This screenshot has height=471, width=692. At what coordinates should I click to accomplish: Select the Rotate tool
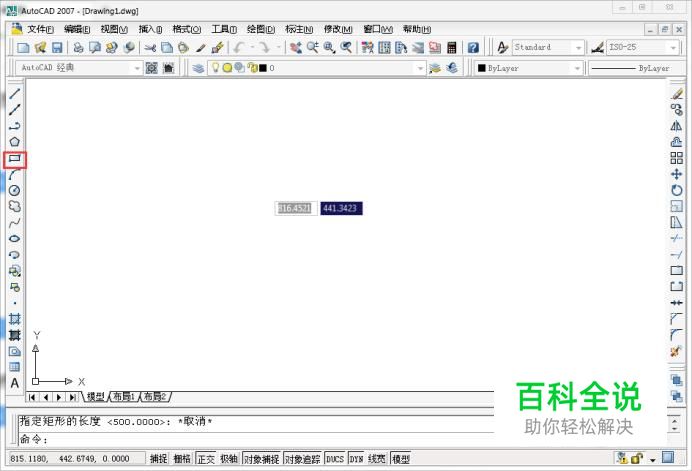coord(677,190)
